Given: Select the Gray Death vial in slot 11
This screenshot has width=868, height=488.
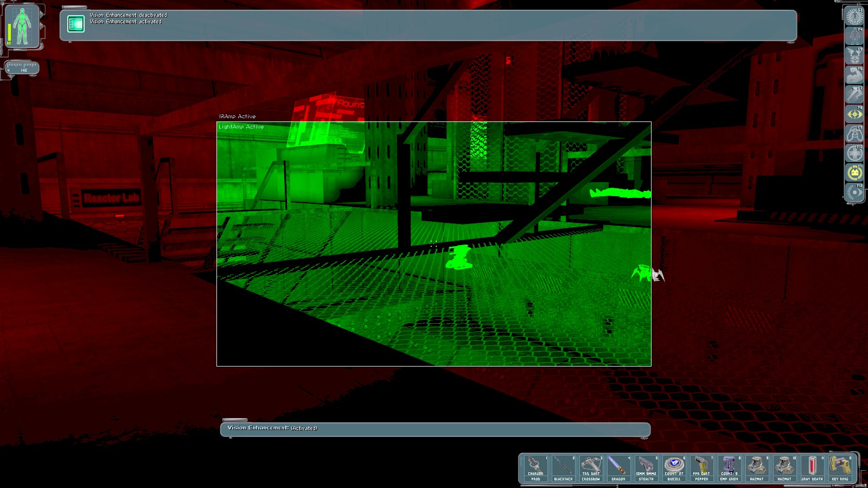Looking at the screenshot, I should [x=813, y=468].
